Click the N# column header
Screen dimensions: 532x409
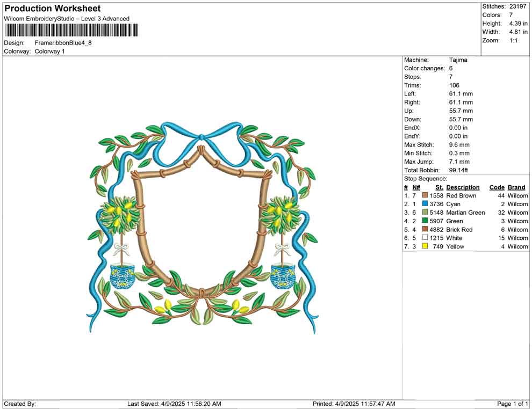[x=416, y=187]
